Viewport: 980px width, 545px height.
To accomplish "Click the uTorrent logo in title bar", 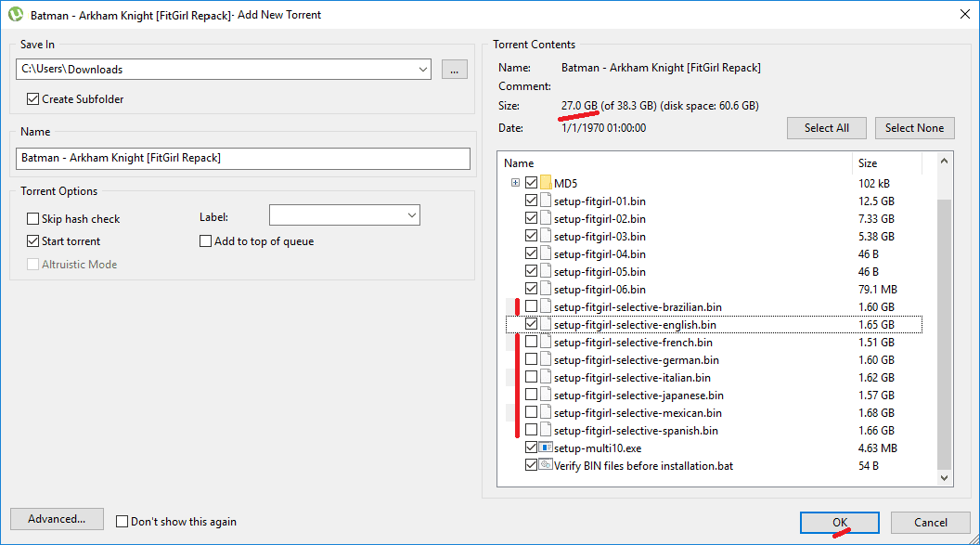I will (16, 14).
